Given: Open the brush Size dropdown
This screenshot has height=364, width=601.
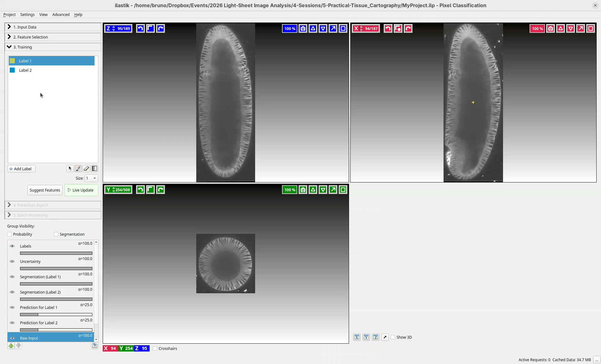Looking at the screenshot, I should click(x=91, y=178).
